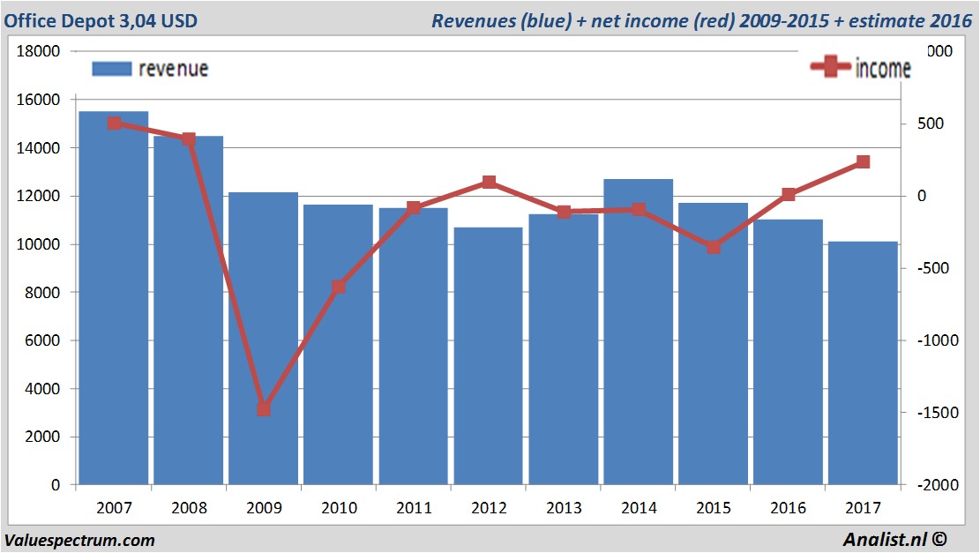
Task: Select the 2011 revenue bar
Action: [x=413, y=346]
